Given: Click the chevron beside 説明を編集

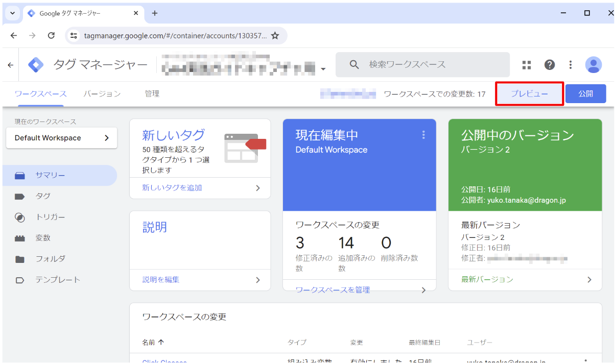Looking at the screenshot, I should click(x=258, y=280).
